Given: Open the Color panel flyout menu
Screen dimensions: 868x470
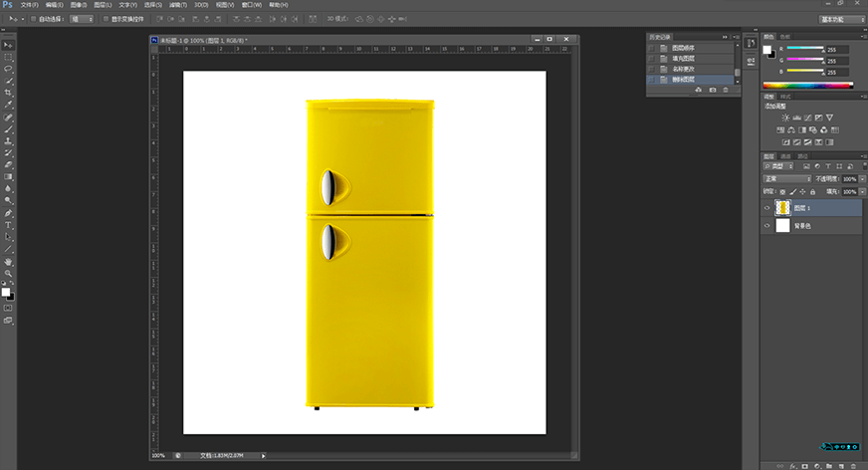Looking at the screenshot, I should (x=864, y=37).
